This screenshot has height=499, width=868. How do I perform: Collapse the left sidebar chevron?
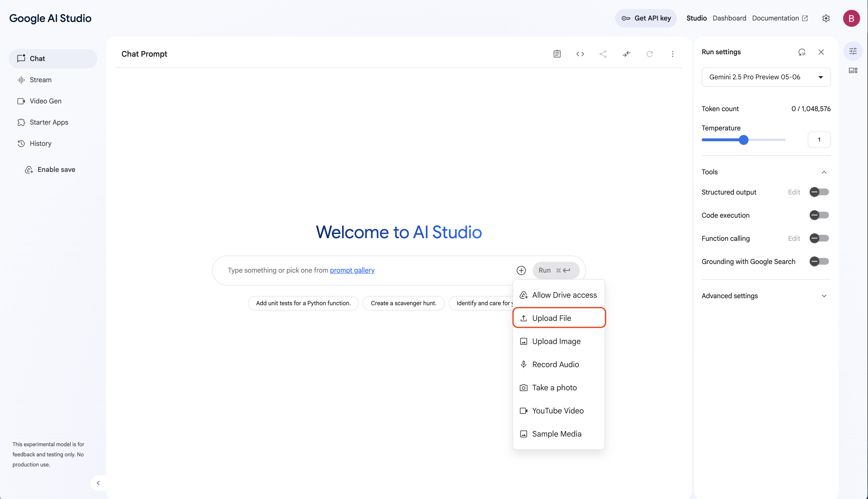point(98,483)
